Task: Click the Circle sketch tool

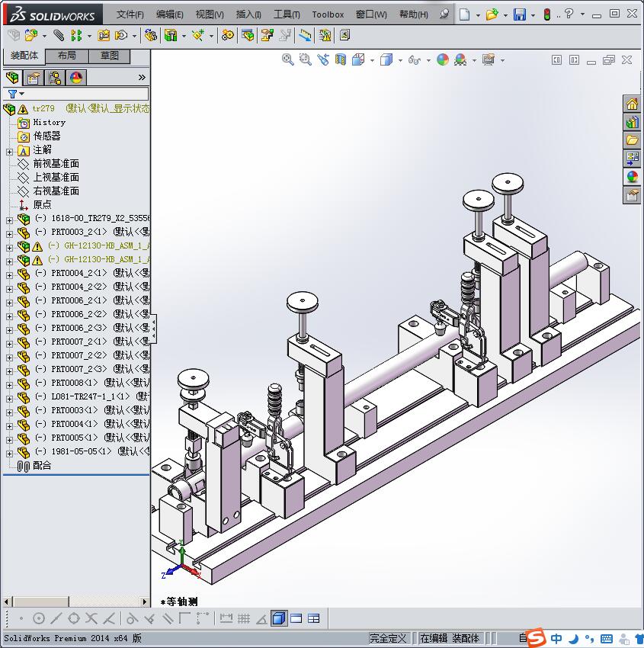Action: 38,618
